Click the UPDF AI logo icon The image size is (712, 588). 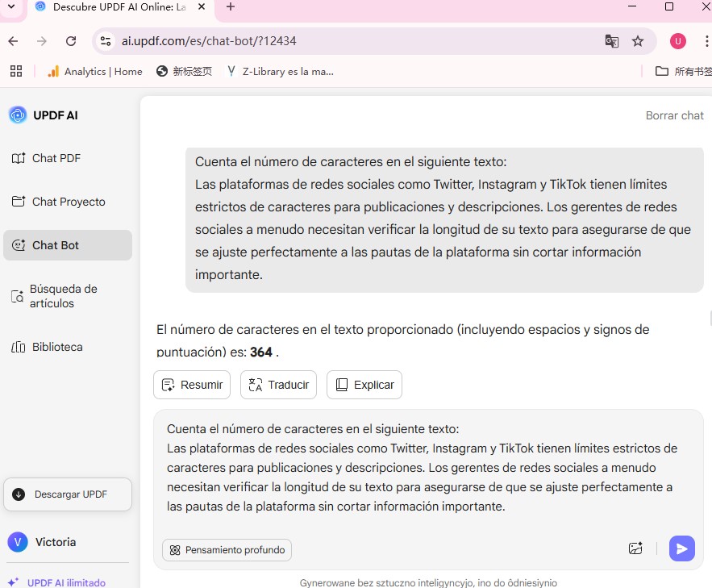coord(18,115)
